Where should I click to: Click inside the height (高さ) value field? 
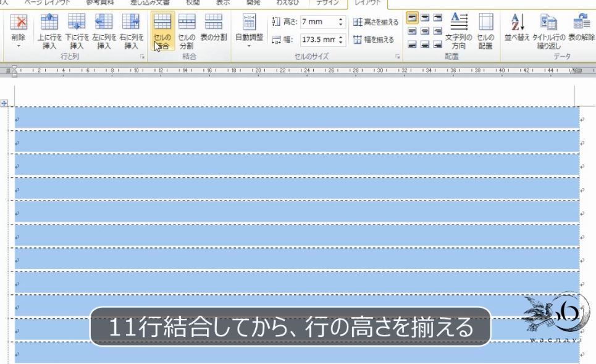318,22
